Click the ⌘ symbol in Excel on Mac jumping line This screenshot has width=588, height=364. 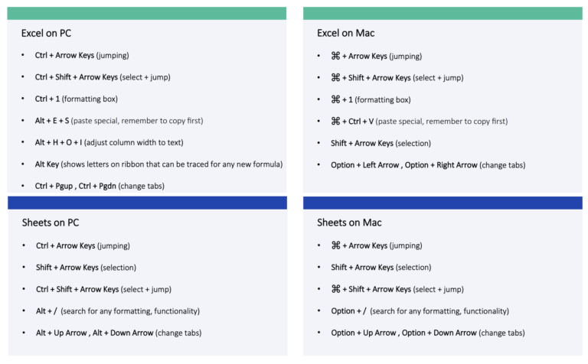[x=335, y=56]
